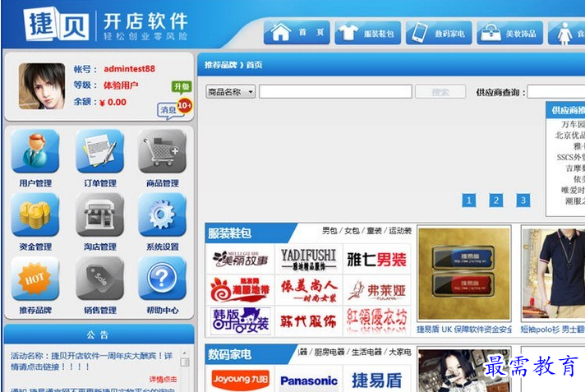
Task: Click 短袖polo衫 男士 product link
Action: 552,330
